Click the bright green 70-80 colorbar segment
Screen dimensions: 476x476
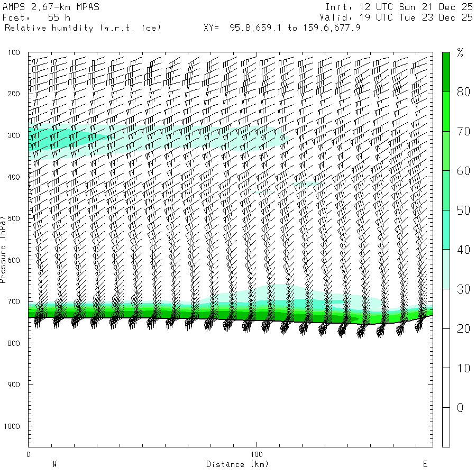click(446, 112)
